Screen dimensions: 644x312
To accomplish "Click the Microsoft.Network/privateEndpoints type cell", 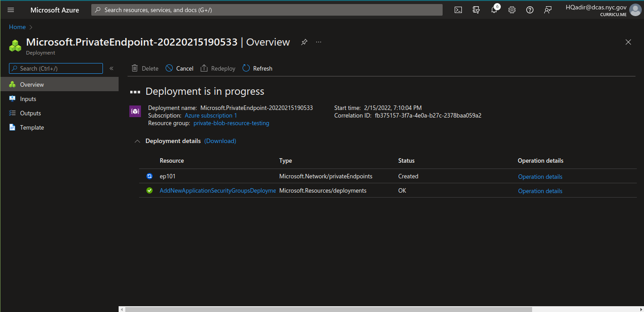I will click(326, 176).
